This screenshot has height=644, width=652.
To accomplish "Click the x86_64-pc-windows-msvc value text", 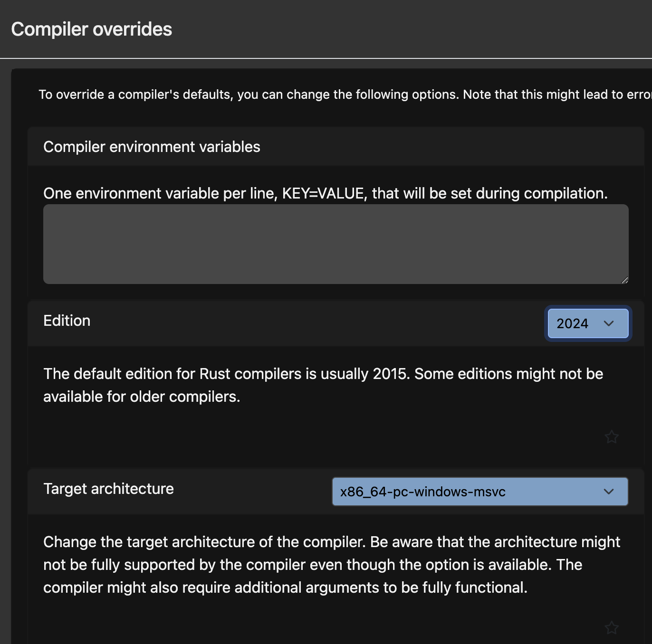I will pos(422,492).
